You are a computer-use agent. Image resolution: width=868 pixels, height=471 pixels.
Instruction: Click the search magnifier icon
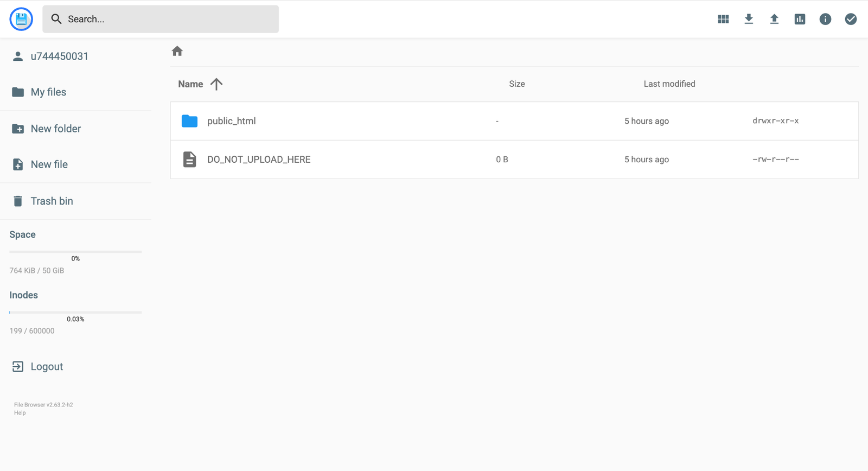point(56,19)
